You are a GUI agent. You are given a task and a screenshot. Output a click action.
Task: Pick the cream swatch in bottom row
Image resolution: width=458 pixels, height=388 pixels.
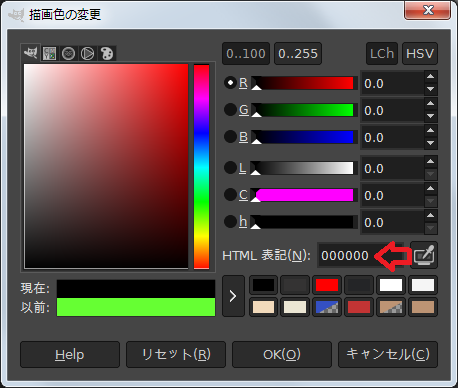coord(295,307)
